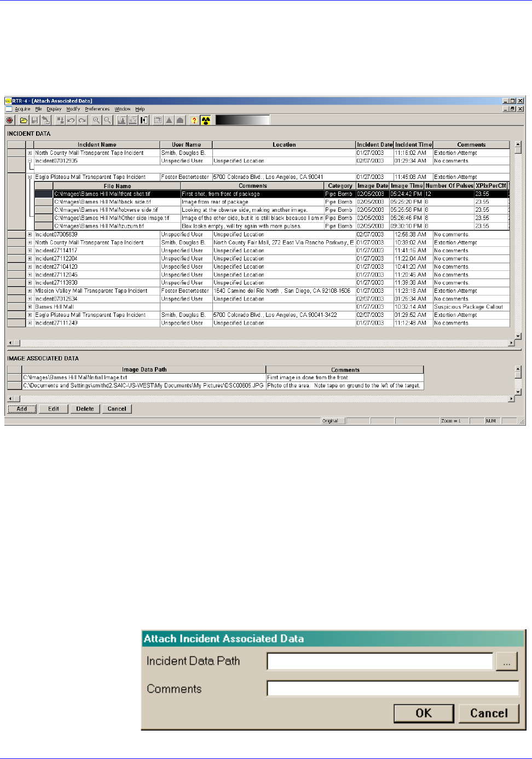Image resolution: width=532 pixels, height=759 pixels.
Task: Expand the Incident27114117 row
Action: [x=30, y=251]
